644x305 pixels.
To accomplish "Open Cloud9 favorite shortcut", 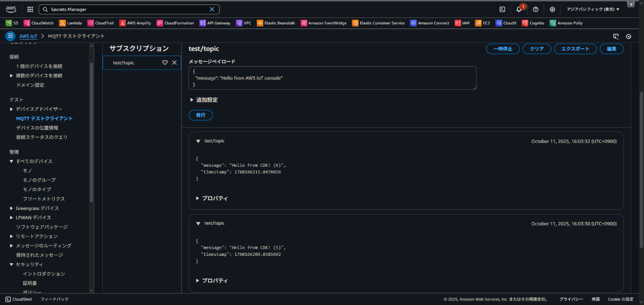I will click(506, 23).
